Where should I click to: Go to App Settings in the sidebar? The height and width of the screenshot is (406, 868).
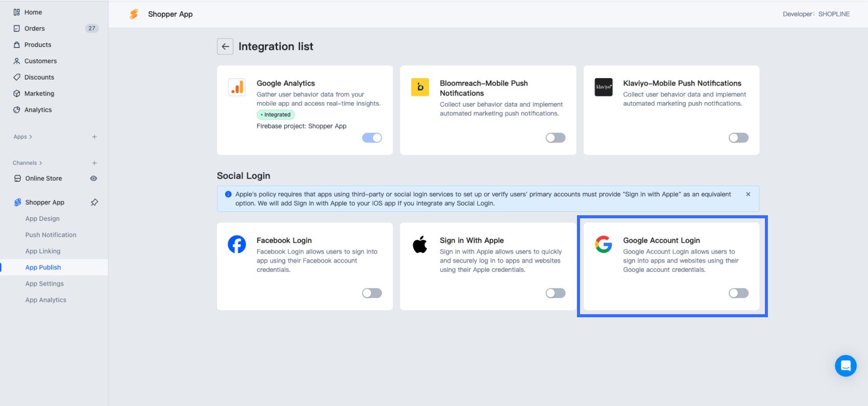(44, 283)
